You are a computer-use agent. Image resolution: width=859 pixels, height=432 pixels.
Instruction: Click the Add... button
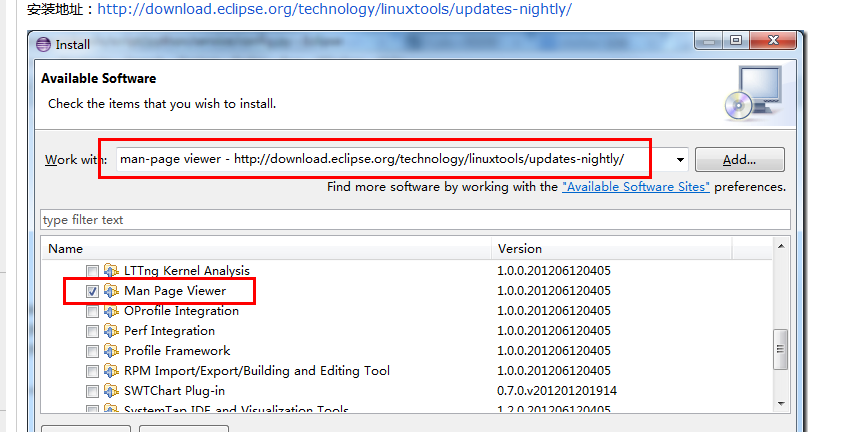[x=740, y=160]
